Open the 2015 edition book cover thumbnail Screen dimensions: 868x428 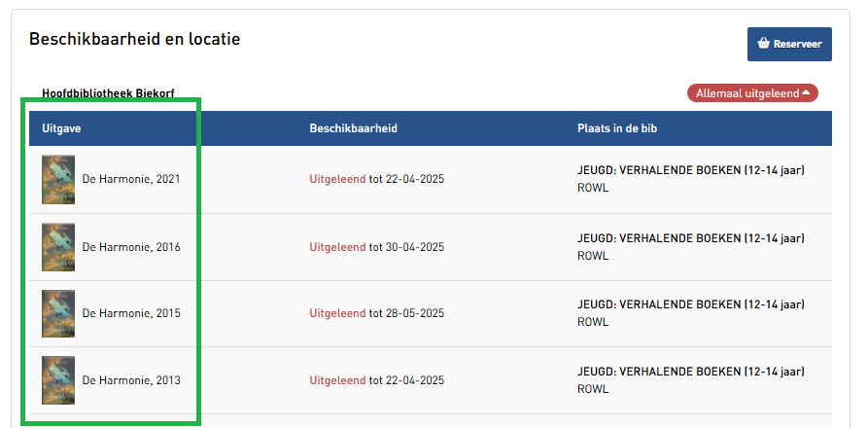pos(58,313)
